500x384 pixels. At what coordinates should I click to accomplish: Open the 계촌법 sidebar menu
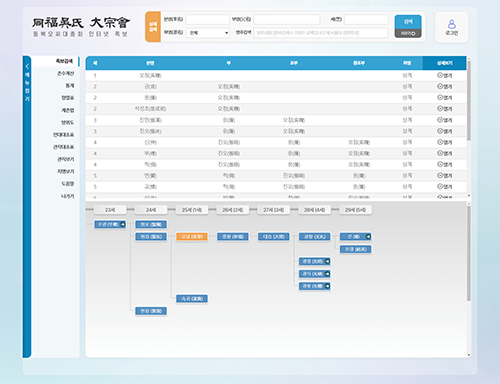pos(68,110)
